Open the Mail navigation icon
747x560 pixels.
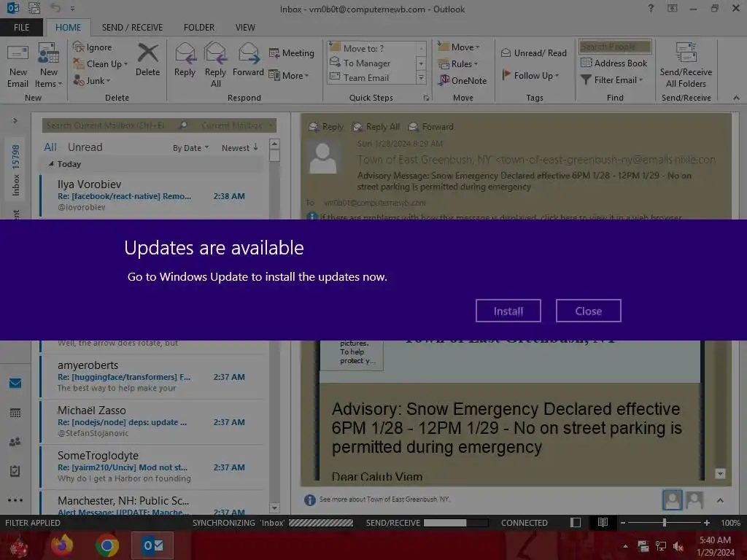click(x=15, y=383)
